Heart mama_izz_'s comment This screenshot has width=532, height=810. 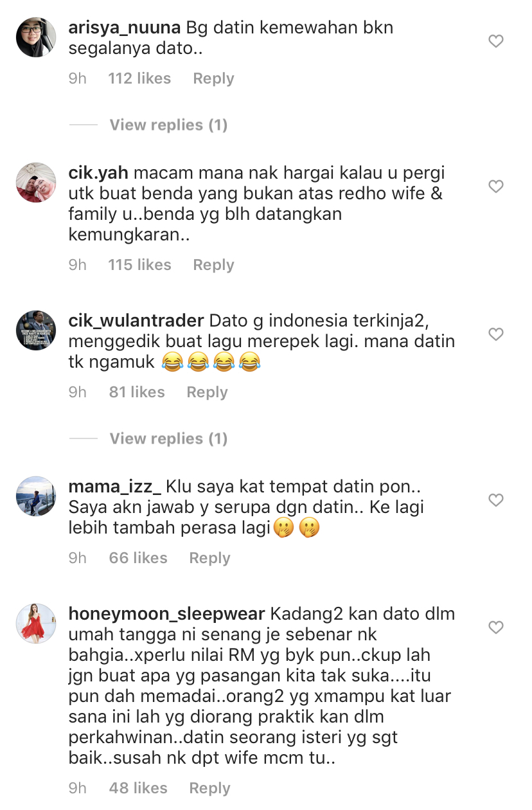pyautogui.click(x=496, y=500)
